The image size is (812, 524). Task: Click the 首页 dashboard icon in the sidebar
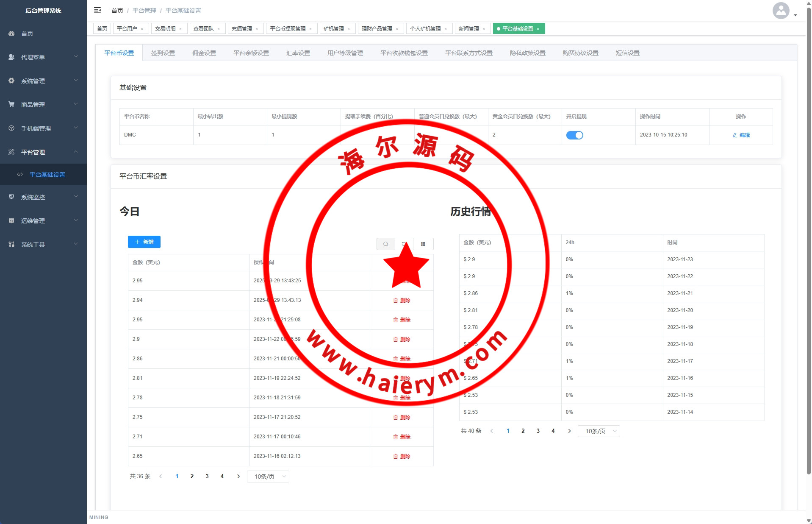[x=11, y=33]
